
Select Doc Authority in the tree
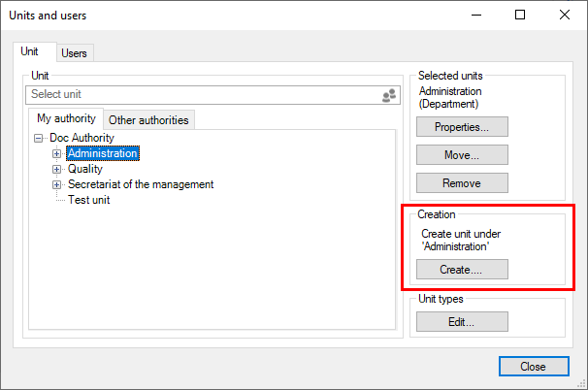pyautogui.click(x=82, y=138)
